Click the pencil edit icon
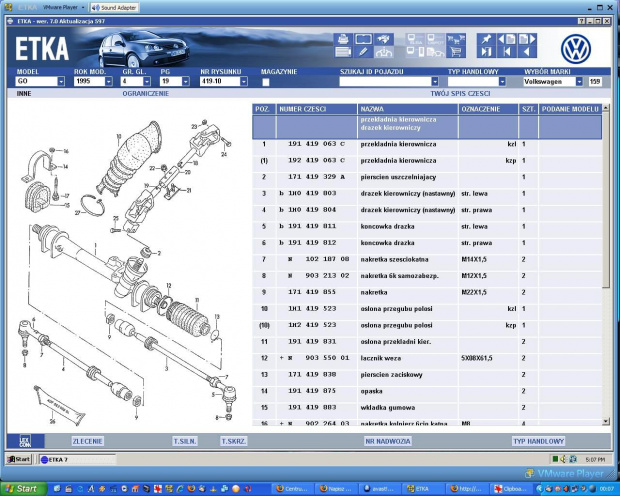Viewport: 620px width, 496px height. 363,52
